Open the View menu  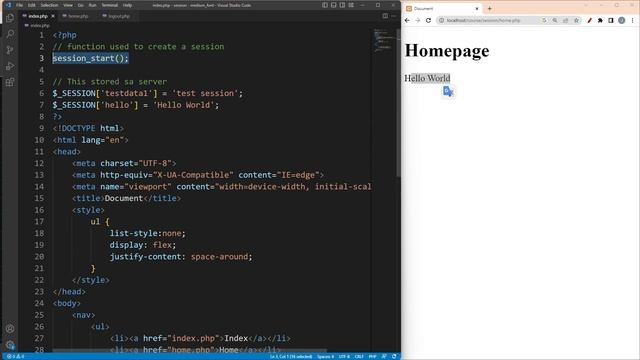click(68, 5)
